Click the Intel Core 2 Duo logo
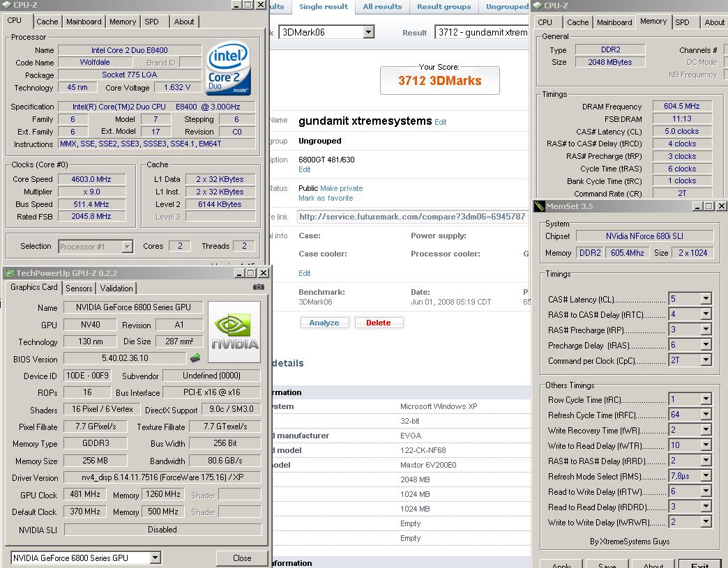This screenshot has height=568, width=728. click(228, 69)
